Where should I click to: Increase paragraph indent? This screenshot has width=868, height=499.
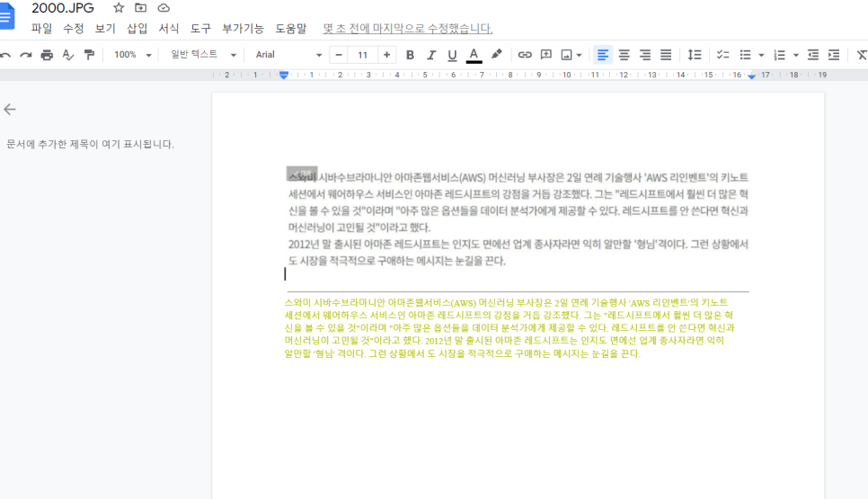click(x=834, y=55)
